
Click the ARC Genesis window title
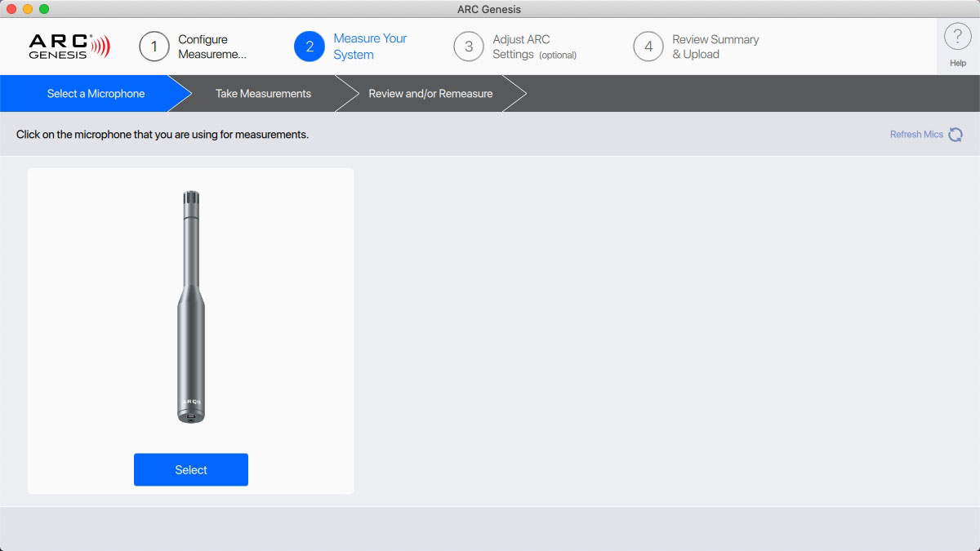(489, 9)
